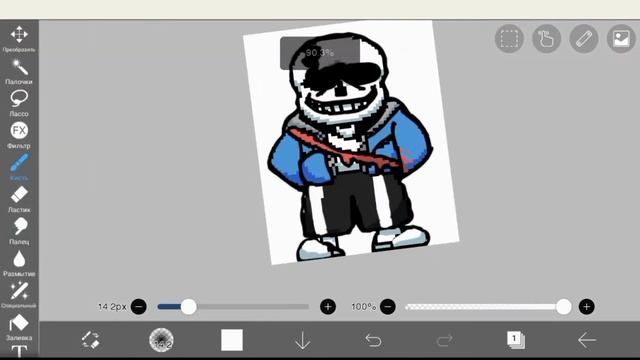Select the Blur droplet tool
This screenshot has width=640, height=360.
tap(19, 263)
